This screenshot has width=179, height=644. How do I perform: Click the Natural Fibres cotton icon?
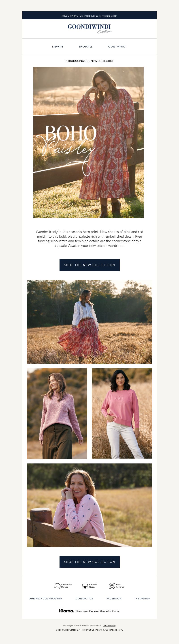coord(85,586)
